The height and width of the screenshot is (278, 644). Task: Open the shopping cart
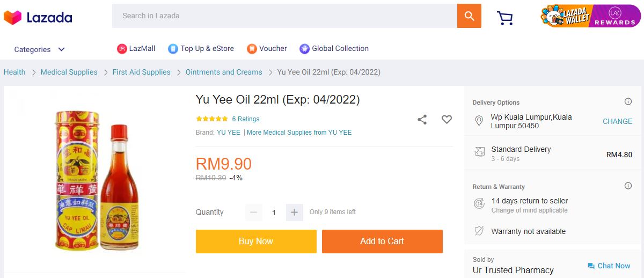pyautogui.click(x=505, y=18)
